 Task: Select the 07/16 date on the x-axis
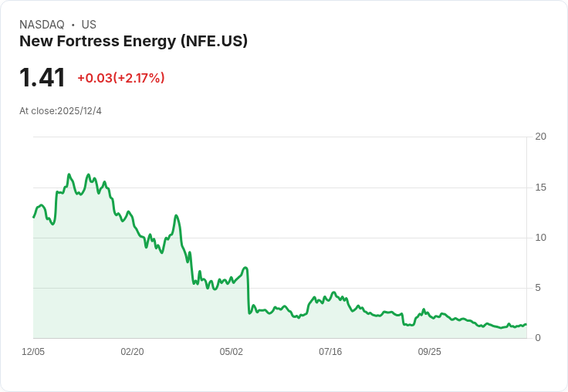point(330,352)
